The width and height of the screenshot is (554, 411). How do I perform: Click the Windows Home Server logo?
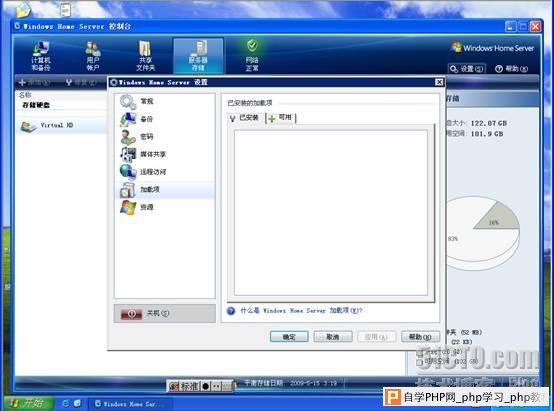[x=492, y=48]
